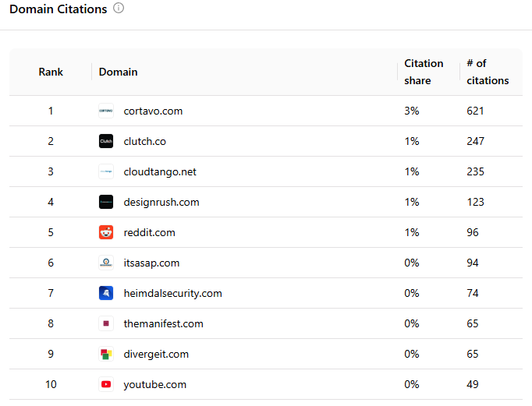The width and height of the screenshot is (532, 406).
Task: Sort by the Rank column header
Action: (51, 72)
